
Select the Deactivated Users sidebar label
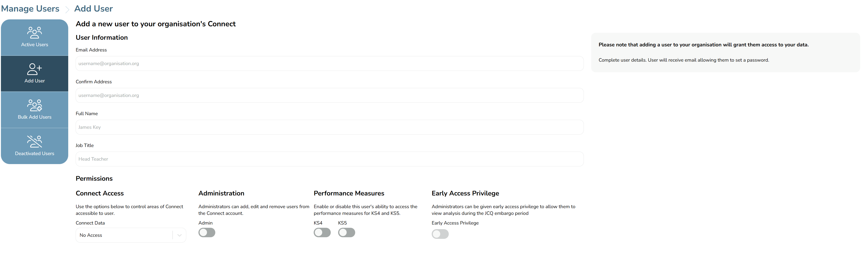point(34,153)
